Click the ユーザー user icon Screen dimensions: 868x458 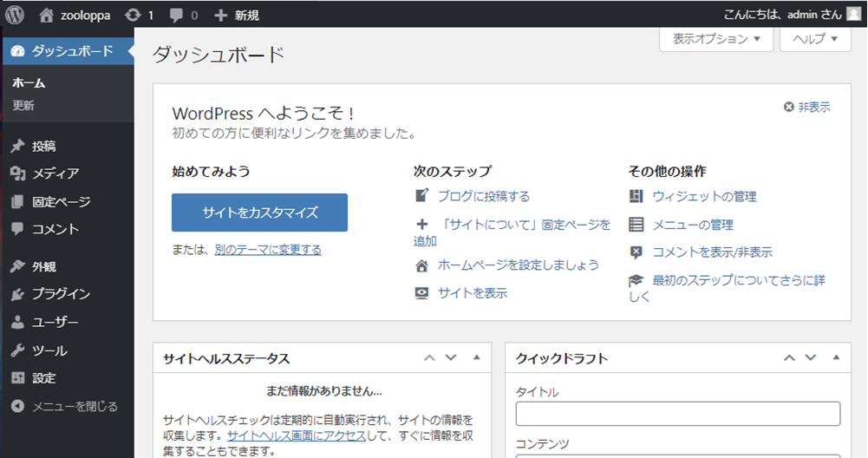tap(17, 322)
